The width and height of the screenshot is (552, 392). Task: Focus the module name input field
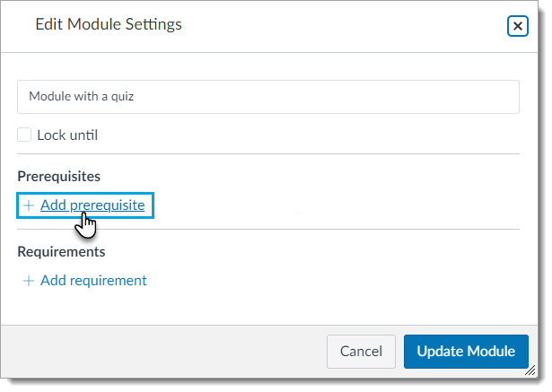coord(267,97)
